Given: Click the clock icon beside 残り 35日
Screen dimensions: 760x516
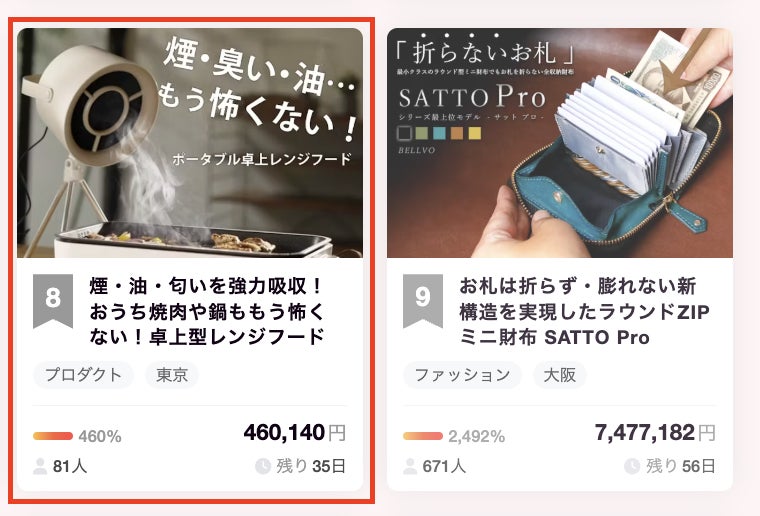Looking at the screenshot, I should [263, 467].
